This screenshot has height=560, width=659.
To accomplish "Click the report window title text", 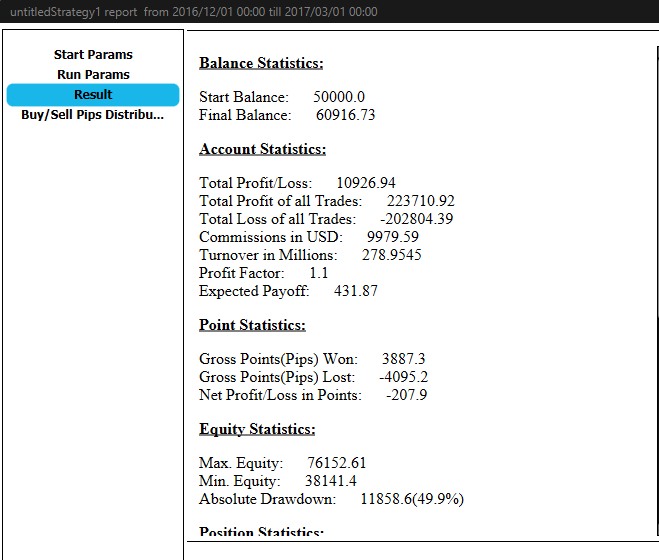I will (x=194, y=12).
